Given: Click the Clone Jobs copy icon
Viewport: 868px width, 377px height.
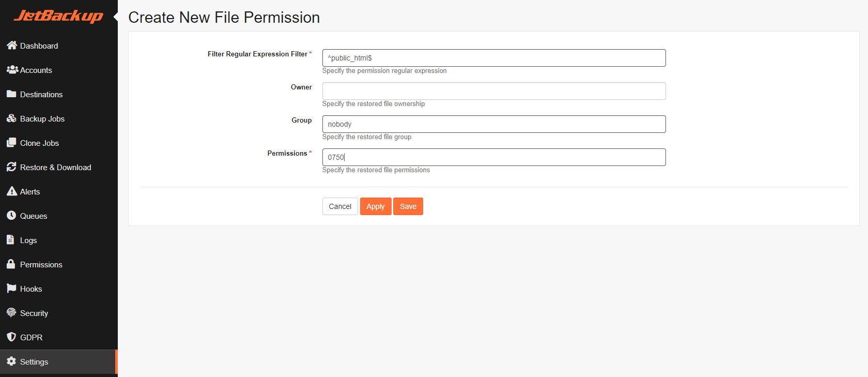Looking at the screenshot, I should [x=11, y=143].
